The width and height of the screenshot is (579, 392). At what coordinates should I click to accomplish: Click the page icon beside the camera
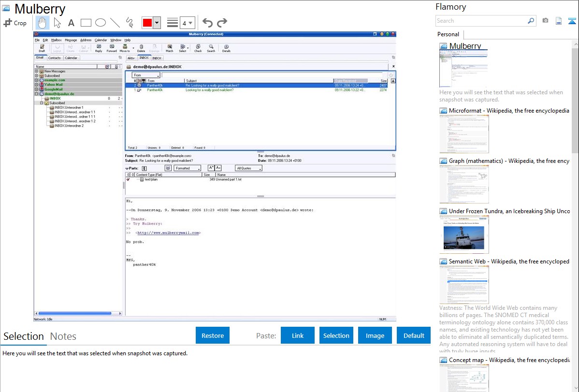click(559, 21)
